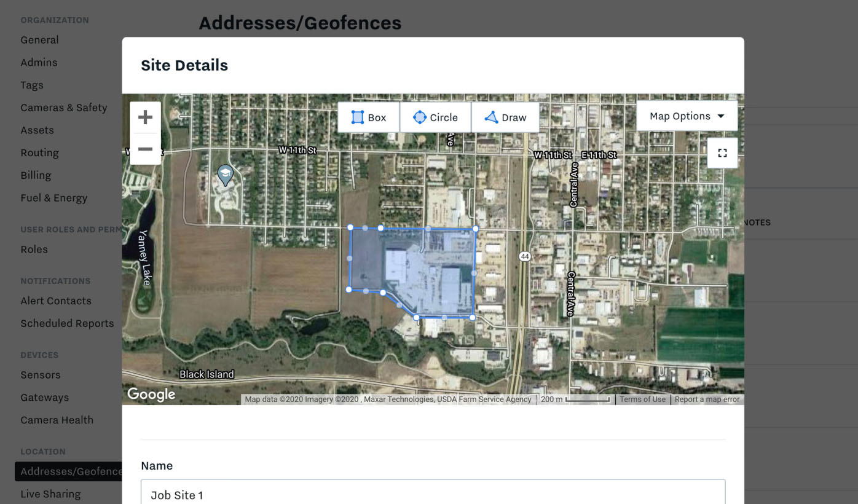Open Routing settings
Image resolution: width=858 pixels, height=504 pixels.
coord(39,153)
